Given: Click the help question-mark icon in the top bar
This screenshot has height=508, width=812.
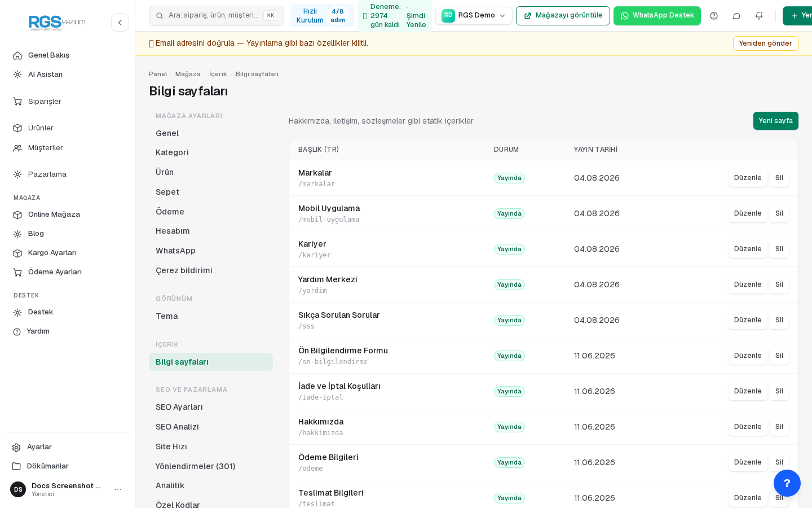Looking at the screenshot, I should 714,16.
